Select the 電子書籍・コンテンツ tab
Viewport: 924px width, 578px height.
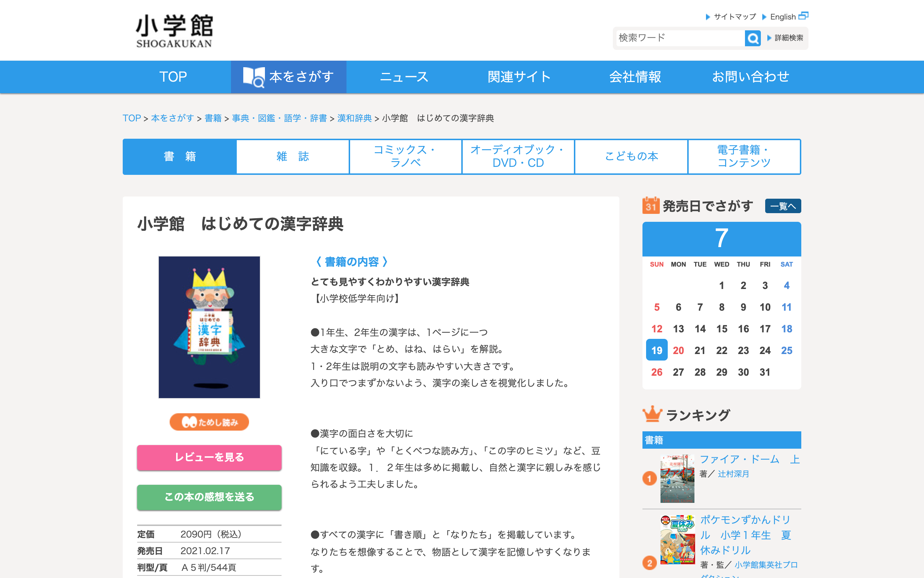click(x=744, y=156)
